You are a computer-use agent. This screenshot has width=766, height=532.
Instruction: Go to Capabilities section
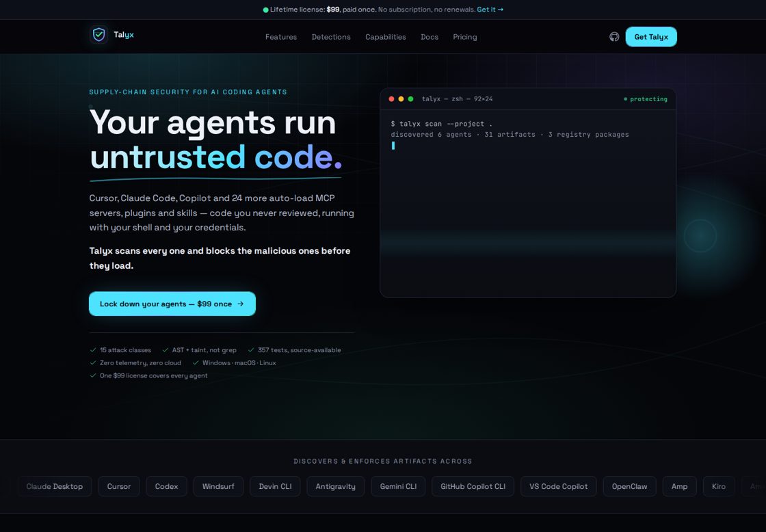[x=386, y=37]
